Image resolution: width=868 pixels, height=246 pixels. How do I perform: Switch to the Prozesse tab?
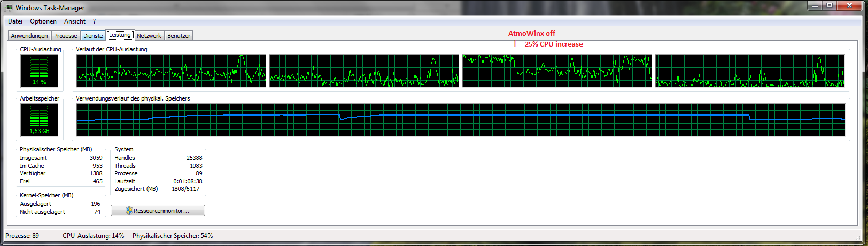pyautogui.click(x=65, y=36)
